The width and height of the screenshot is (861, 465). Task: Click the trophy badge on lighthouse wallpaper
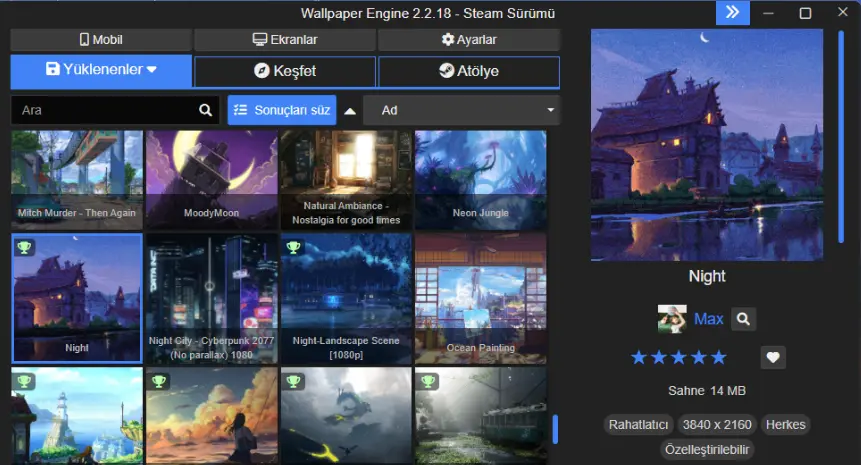(x=24, y=381)
